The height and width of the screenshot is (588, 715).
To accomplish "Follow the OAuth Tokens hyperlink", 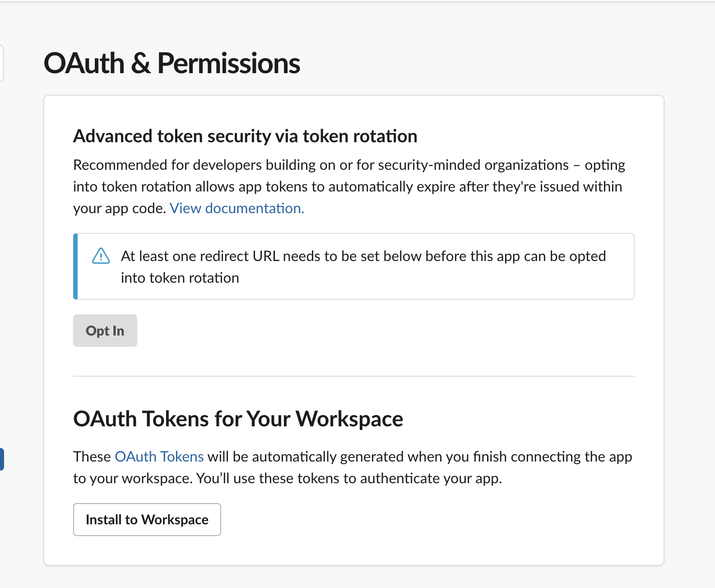I will 159,457.
